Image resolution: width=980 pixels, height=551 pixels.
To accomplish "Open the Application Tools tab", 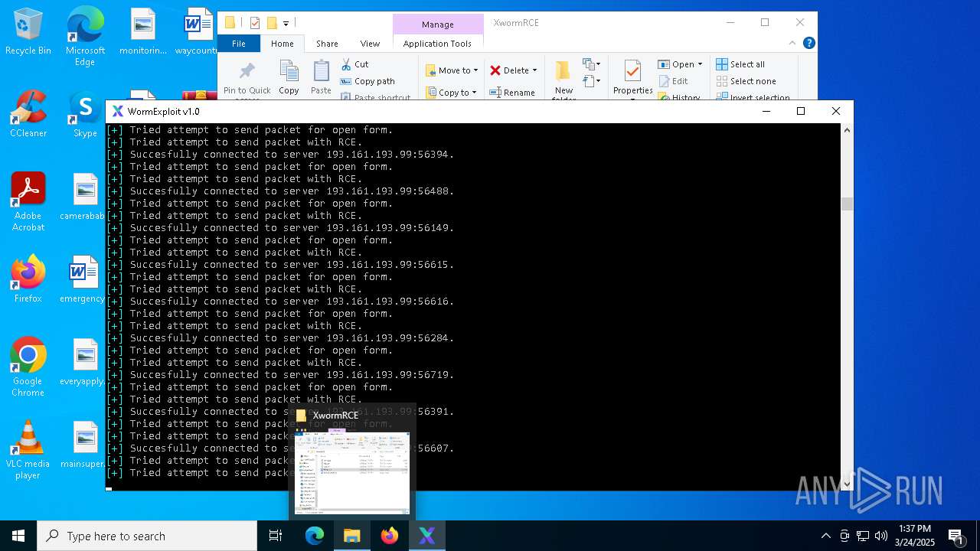I will [x=437, y=44].
